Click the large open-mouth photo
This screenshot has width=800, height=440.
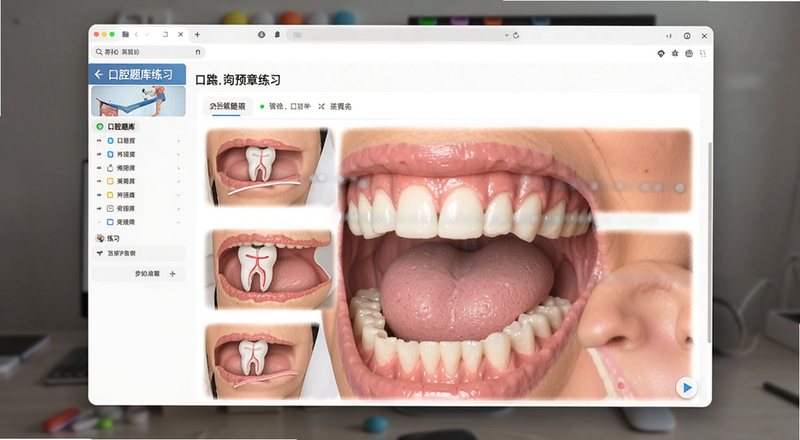tap(516, 263)
